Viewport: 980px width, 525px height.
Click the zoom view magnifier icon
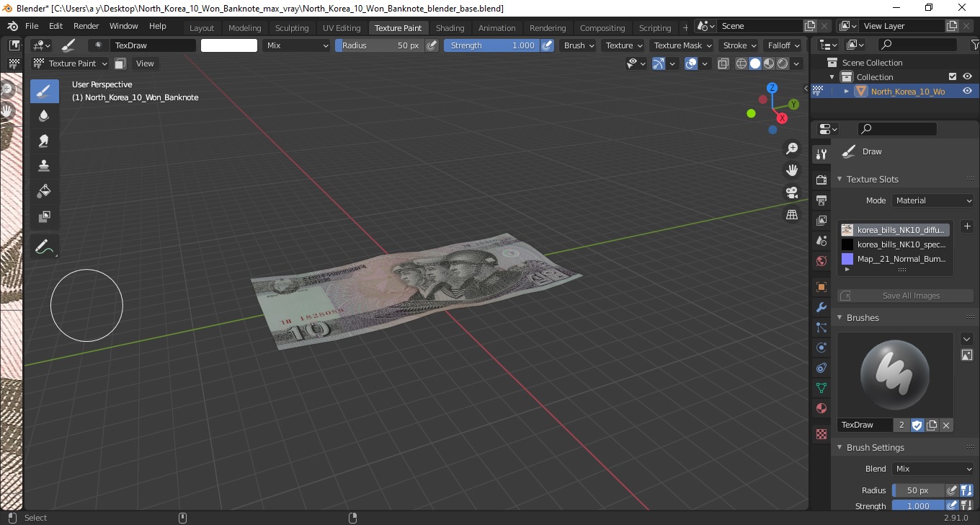coord(792,149)
